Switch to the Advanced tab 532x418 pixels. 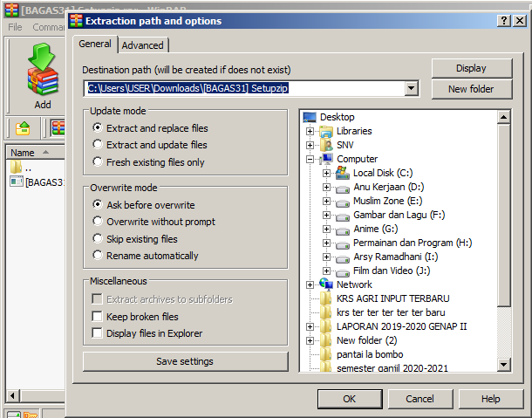pyautogui.click(x=142, y=45)
